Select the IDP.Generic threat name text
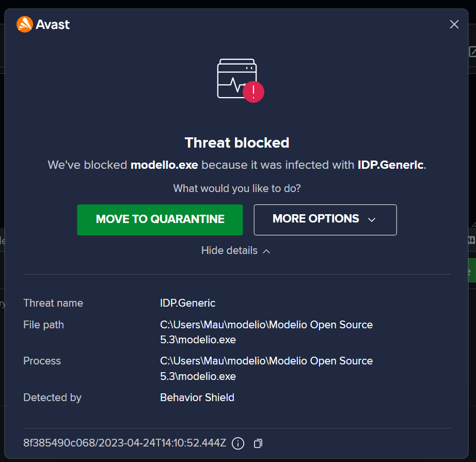 coord(188,303)
